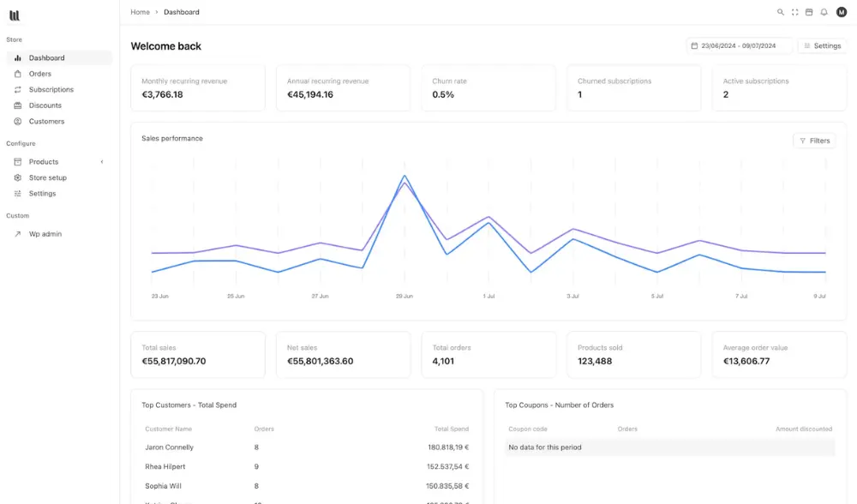Click the Settings button beside date range
857x504 pixels.
click(x=822, y=45)
